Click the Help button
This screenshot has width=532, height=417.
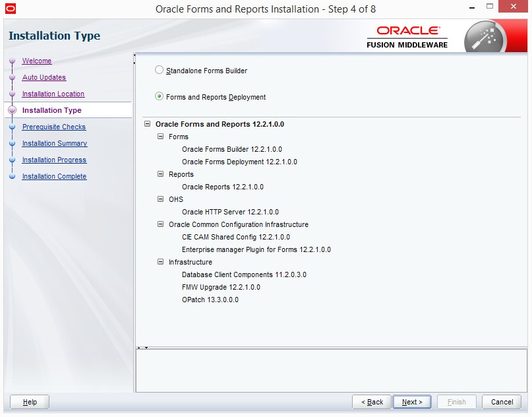click(30, 402)
